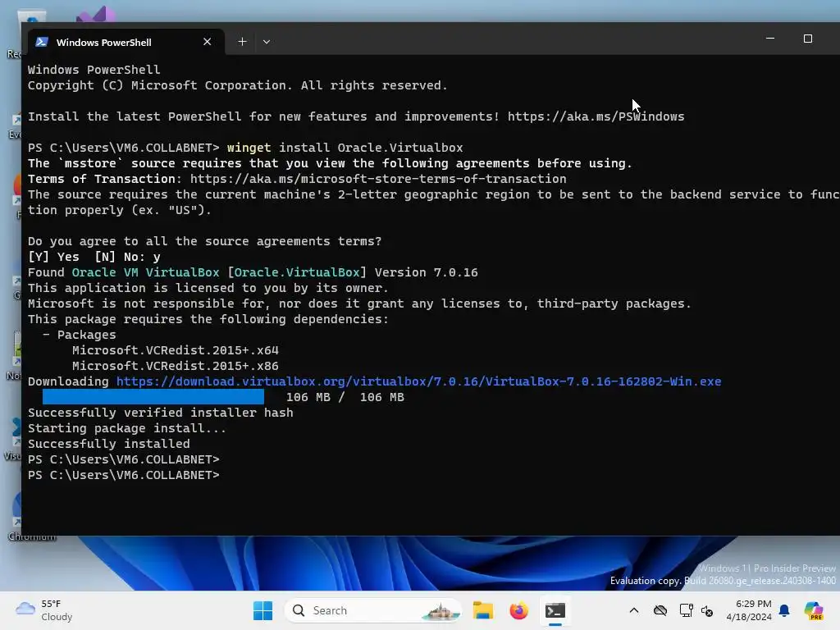The height and width of the screenshot is (630, 840).
Task: Click the taskbar Search box
Action: pyautogui.click(x=373, y=610)
